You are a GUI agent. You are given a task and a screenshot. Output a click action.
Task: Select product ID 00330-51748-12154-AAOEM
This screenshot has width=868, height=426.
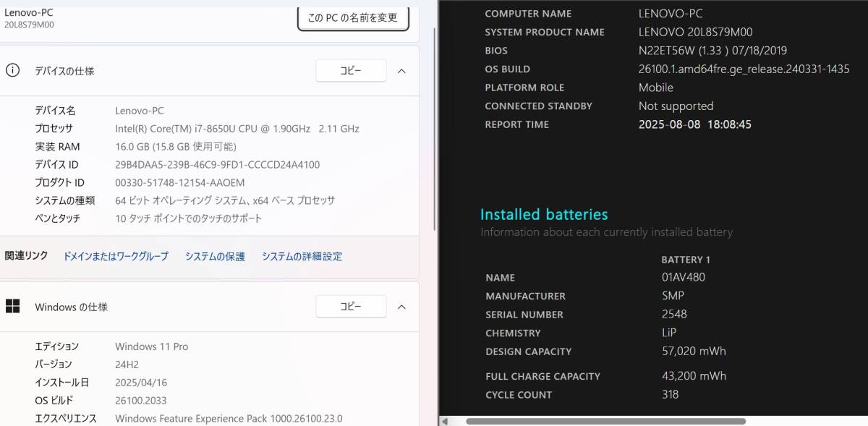tap(180, 182)
